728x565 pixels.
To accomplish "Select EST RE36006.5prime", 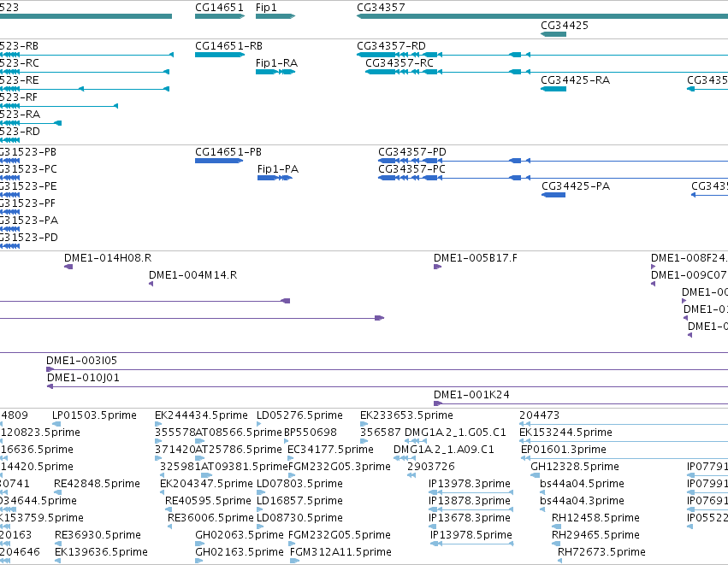I will (x=210, y=519).
